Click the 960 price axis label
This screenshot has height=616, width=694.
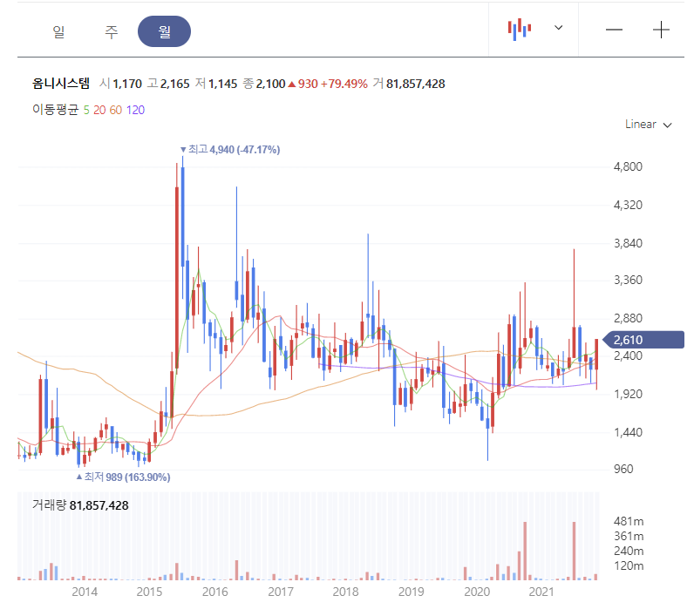(623, 469)
